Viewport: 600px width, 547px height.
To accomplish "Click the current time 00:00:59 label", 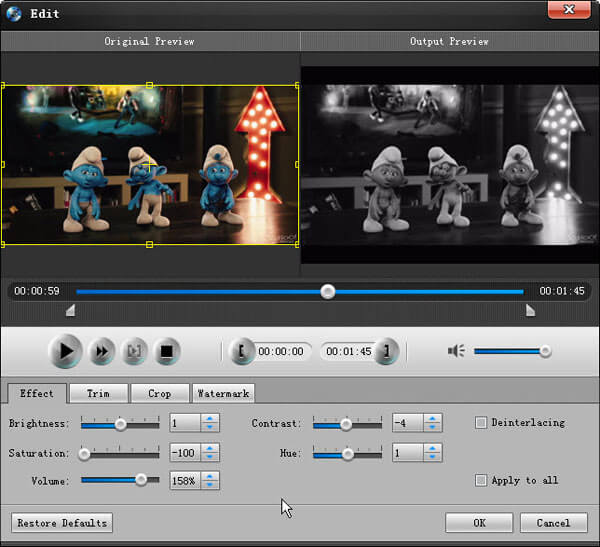I will (x=37, y=291).
